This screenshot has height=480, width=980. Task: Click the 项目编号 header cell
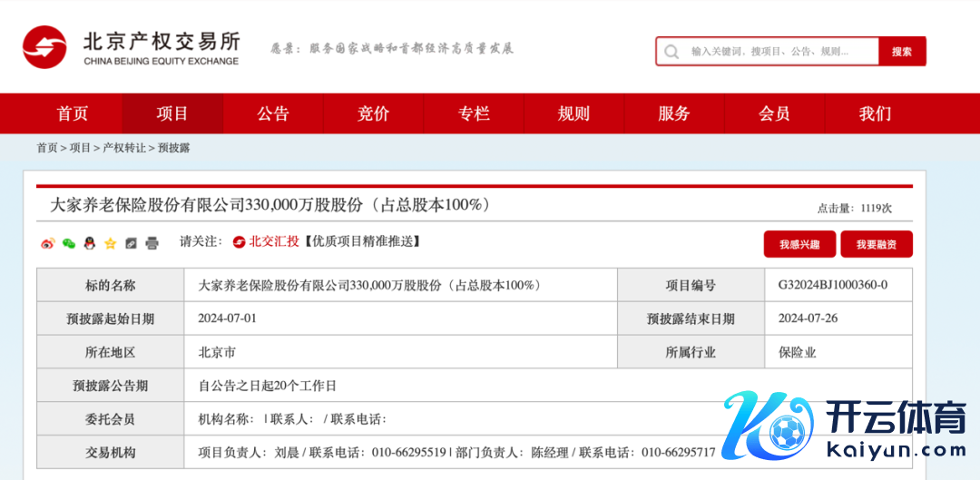[x=691, y=285]
